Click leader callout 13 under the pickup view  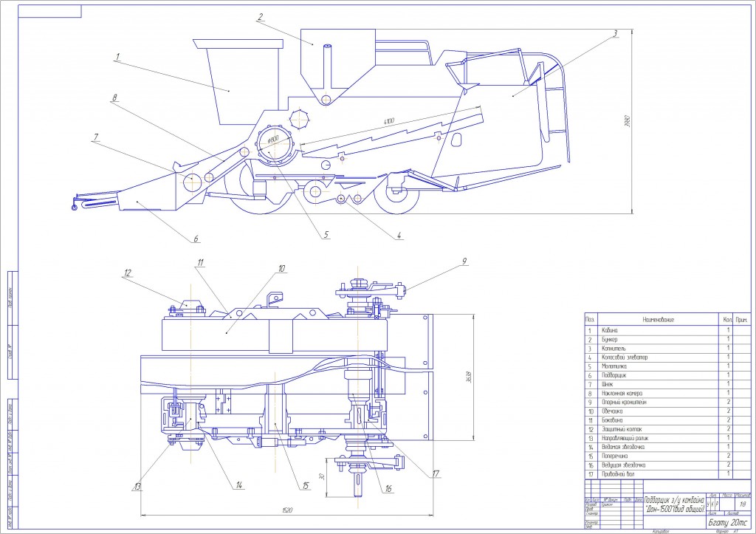pyautogui.click(x=137, y=487)
